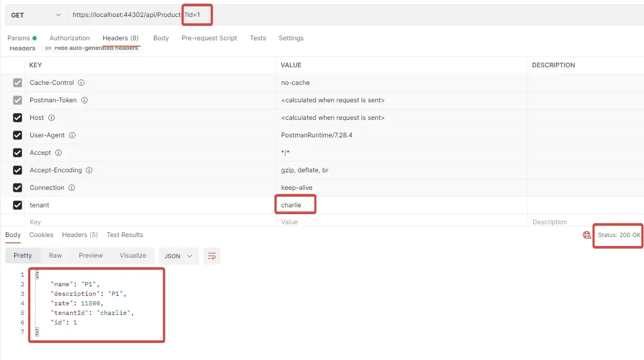Click the info icon beside the Connection header
Screen dimensions: 644x360
pos(71,188)
